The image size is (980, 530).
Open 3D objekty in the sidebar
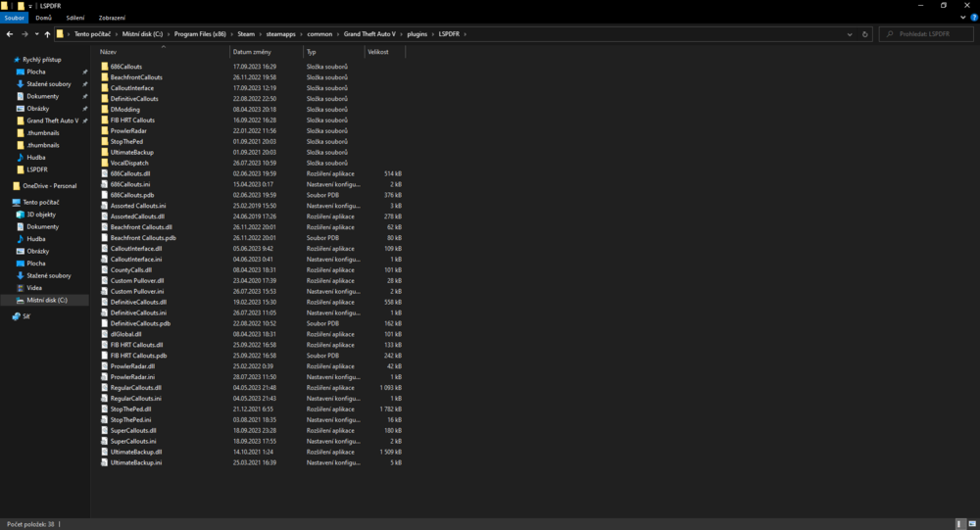click(x=41, y=215)
